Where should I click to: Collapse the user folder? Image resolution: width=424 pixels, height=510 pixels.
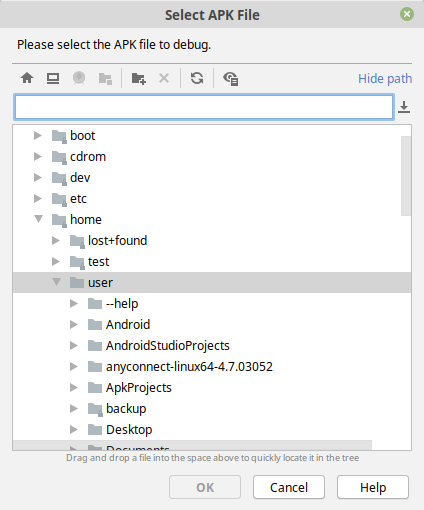coord(56,282)
